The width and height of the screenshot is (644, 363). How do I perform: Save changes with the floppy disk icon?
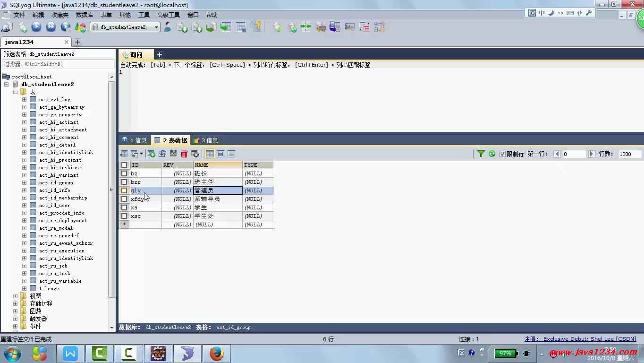173,154
